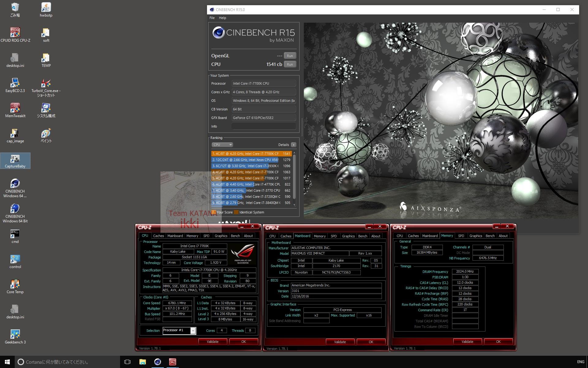Open the Recycle Bin desktop icon

[15, 10]
